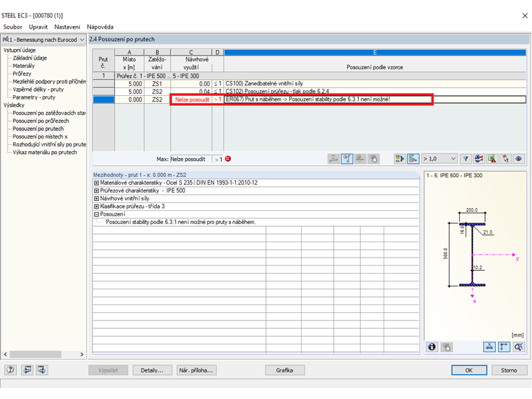Select Posouzení po zatěžovacích stavech in navigator
This screenshot has width=532, height=399.
point(49,113)
